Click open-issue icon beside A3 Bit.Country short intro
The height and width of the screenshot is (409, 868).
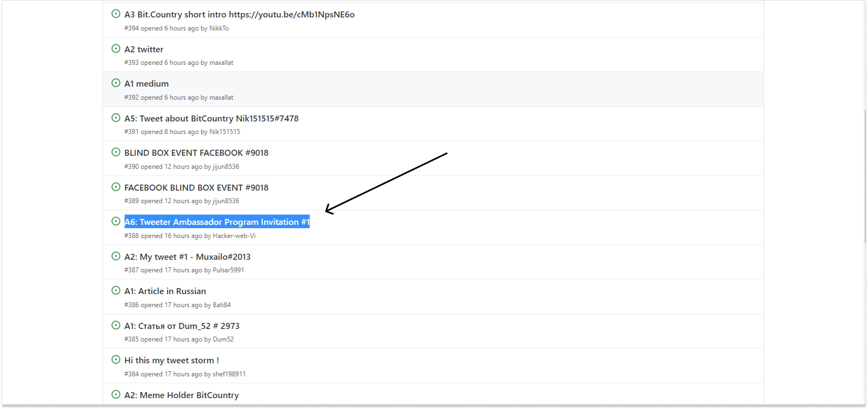116,14
